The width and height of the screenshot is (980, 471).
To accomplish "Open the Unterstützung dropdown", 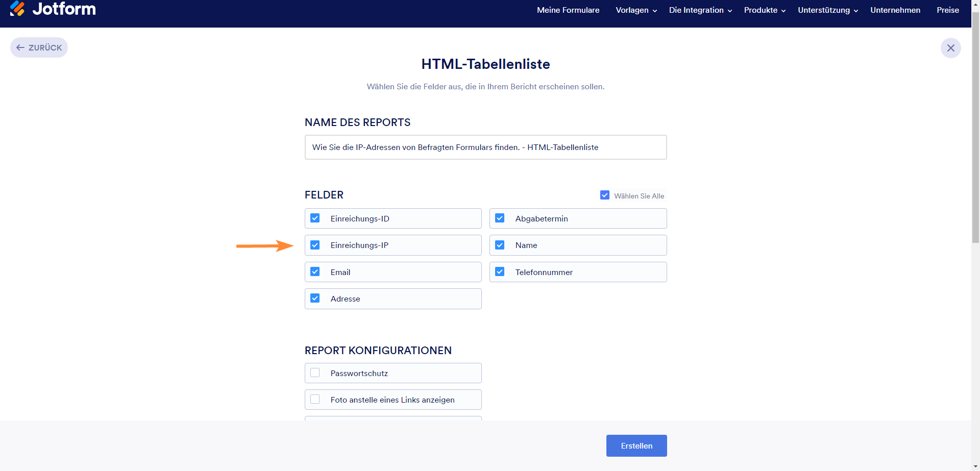I will tap(827, 10).
